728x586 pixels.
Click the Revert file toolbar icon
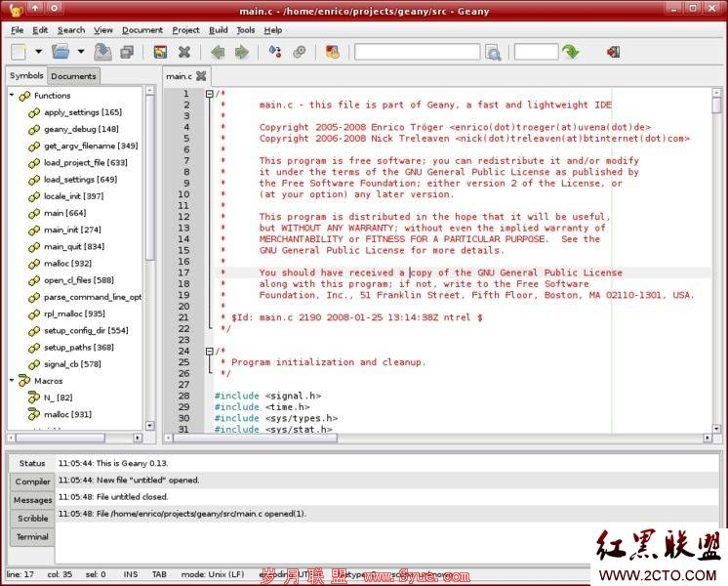click(160, 52)
